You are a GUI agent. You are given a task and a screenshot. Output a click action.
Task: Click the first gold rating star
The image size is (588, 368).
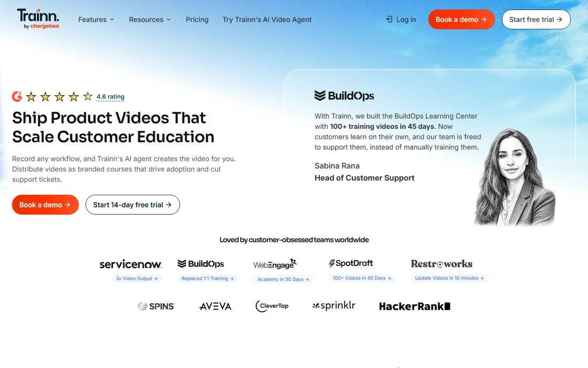pyautogui.click(x=31, y=97)
